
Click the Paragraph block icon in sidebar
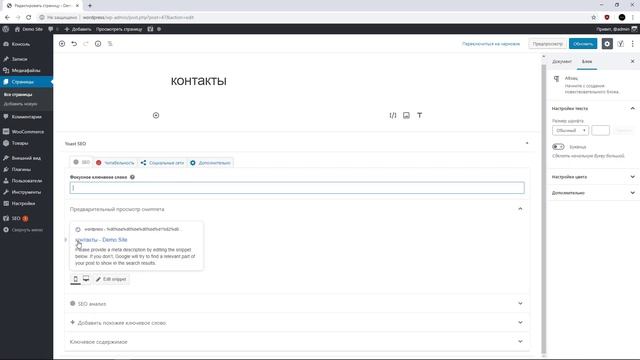[556, 79]
